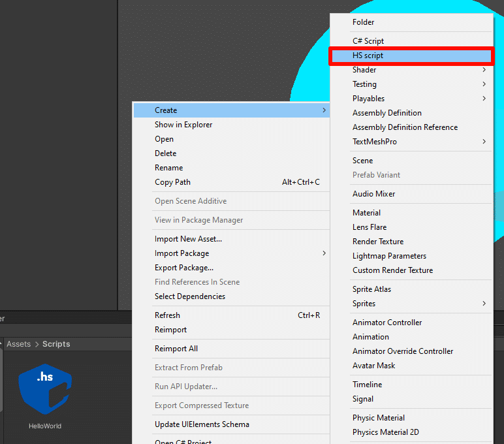Create a Signal asset
Viewport: 504px width, 444px height.
click(x=411, y=399)
